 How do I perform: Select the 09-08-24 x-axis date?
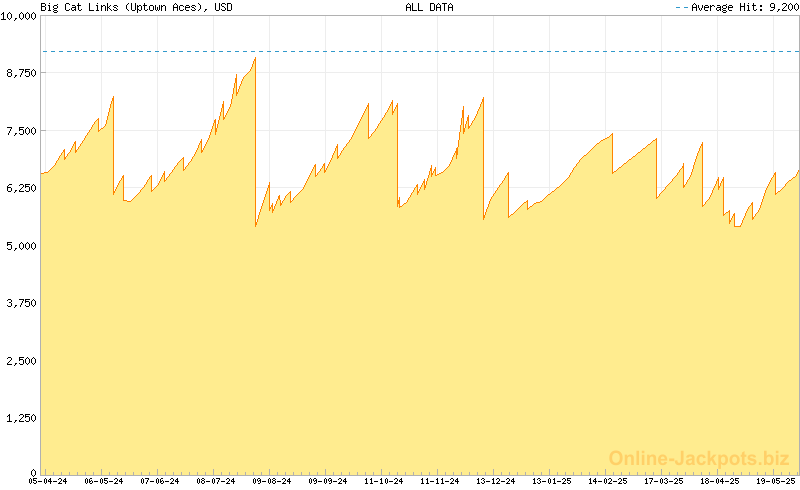[272, 481]
